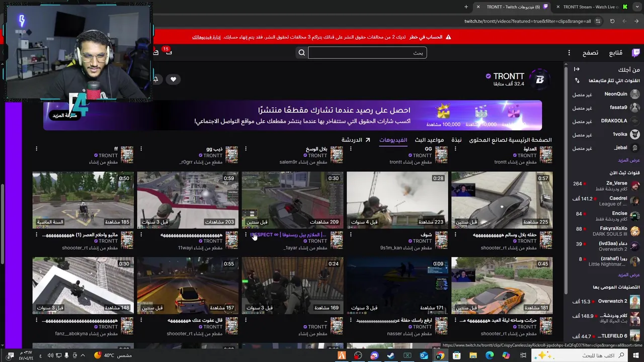This screenshot has height=362, width=644.
Task: Open GTA game box art beside GG clip
Action: point(441,155)
